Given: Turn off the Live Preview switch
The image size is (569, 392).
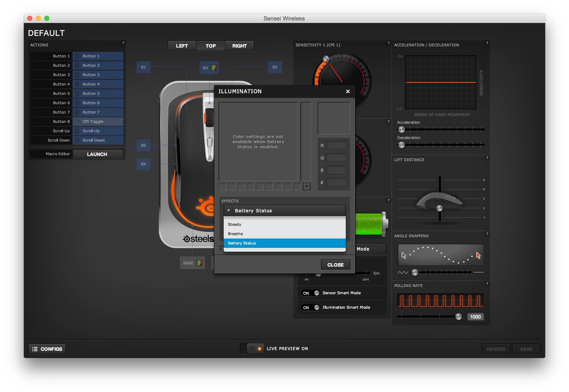Looking at the screenshot, I should pyautogui.click(x=252, y=349).
